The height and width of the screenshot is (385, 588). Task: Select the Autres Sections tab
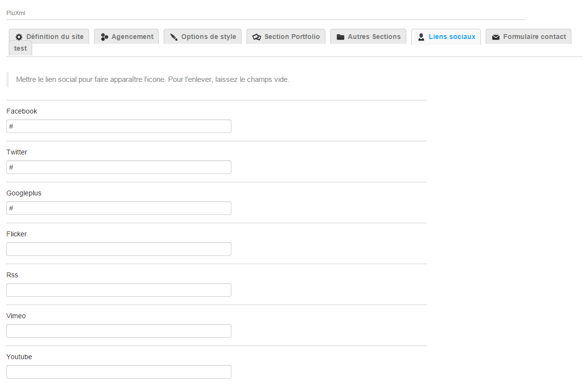coord(374,37)
